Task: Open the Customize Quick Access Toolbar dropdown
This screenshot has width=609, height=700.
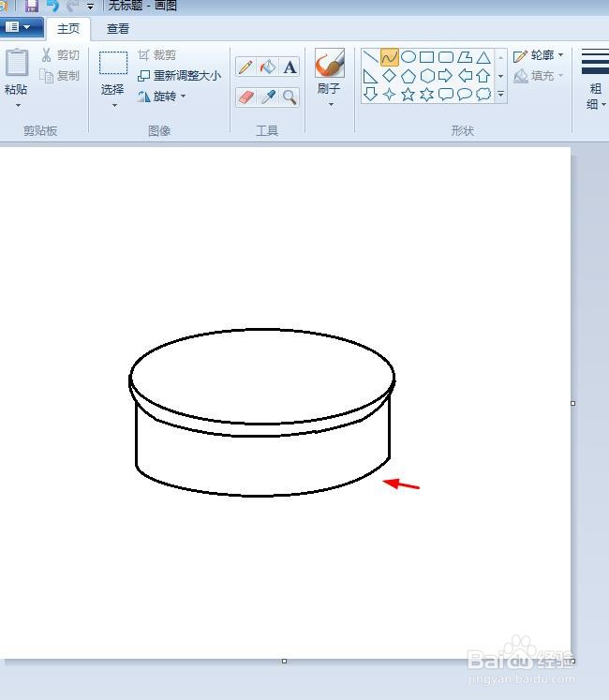Action: pos(90,7)
